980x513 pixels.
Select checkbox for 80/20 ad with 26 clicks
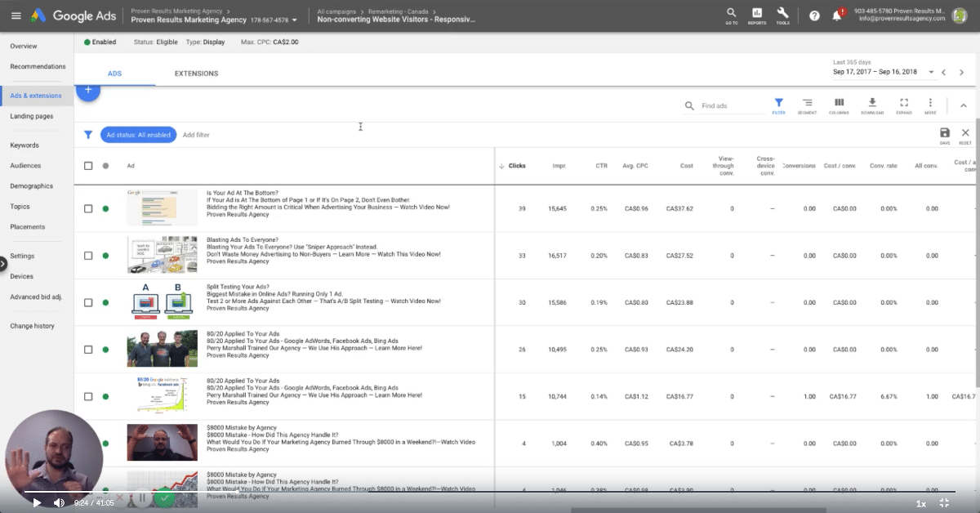click(x=88, y=350)
